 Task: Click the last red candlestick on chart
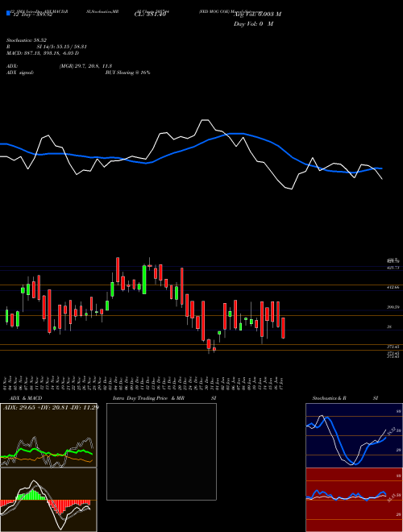pos(283,328)
